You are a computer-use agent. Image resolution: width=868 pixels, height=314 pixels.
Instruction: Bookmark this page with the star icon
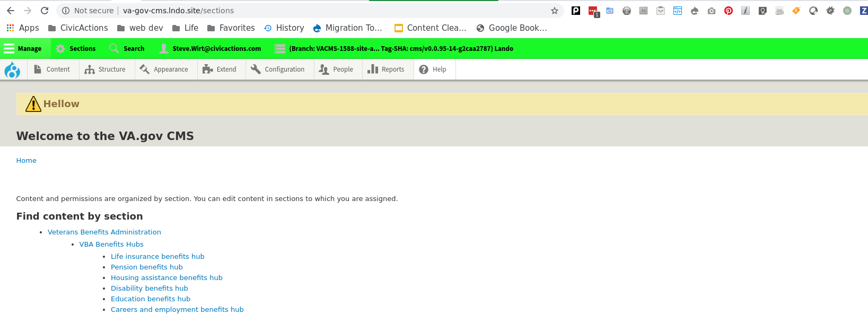coord(555,11)
